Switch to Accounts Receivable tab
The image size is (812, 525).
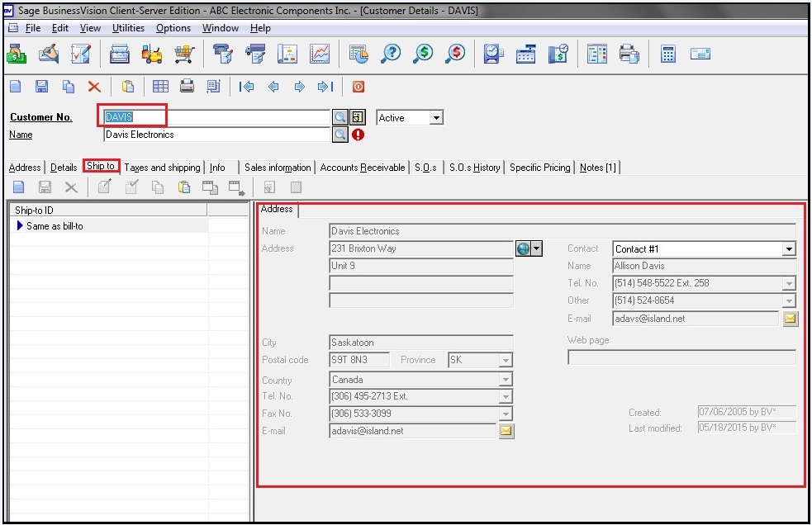(363, 168)
